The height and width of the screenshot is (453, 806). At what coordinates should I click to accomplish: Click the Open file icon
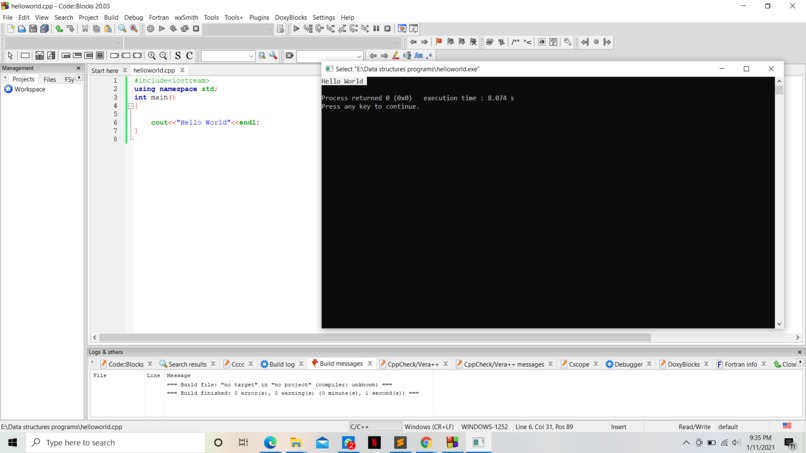click(x=22, y=29)
